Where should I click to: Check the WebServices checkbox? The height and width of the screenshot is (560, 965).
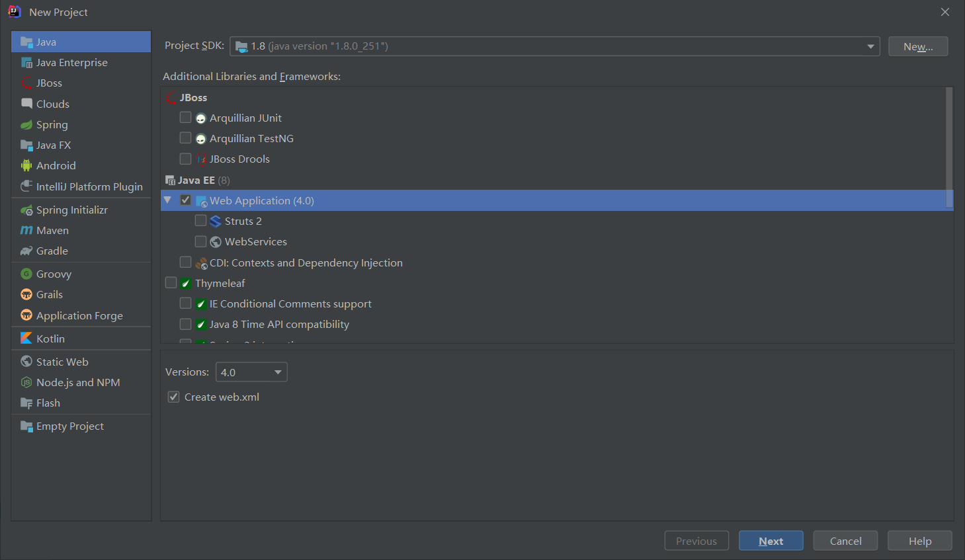[x=200, y=241]
